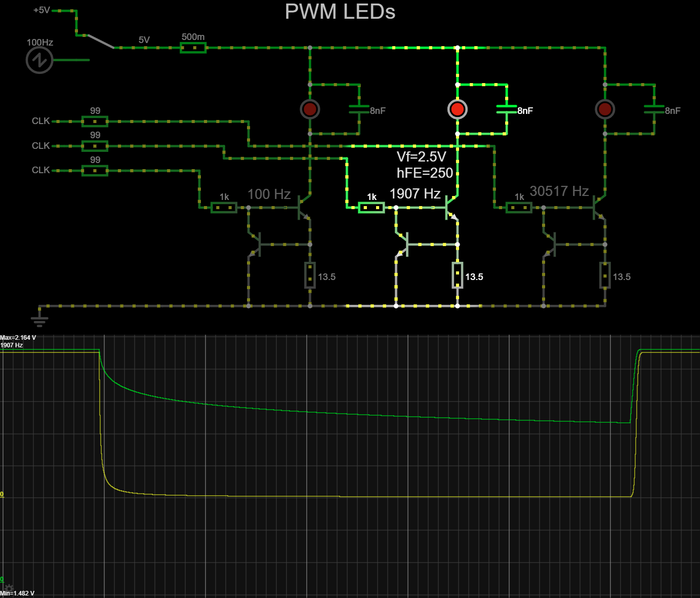Select the middle 8nF capacitor

pyautogui.click(x=506, y=109)
